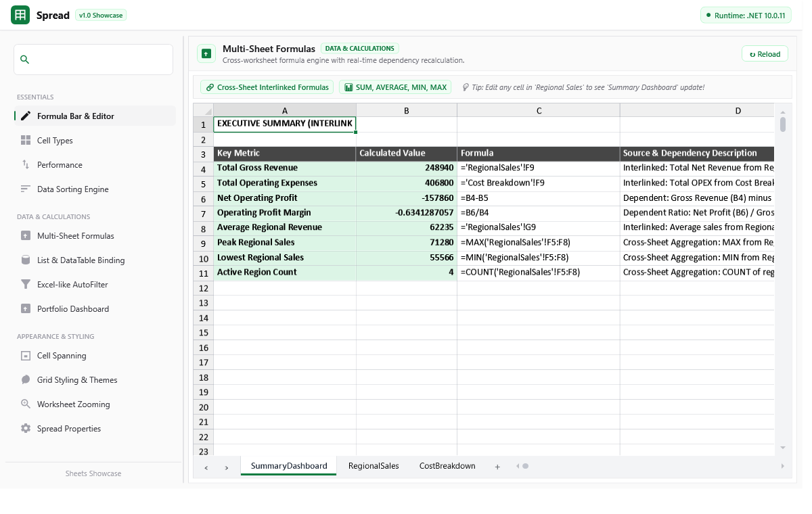Select the Lowest Regional Sales cell
Viewport: 812px width, 514px height.
[285, 258]
